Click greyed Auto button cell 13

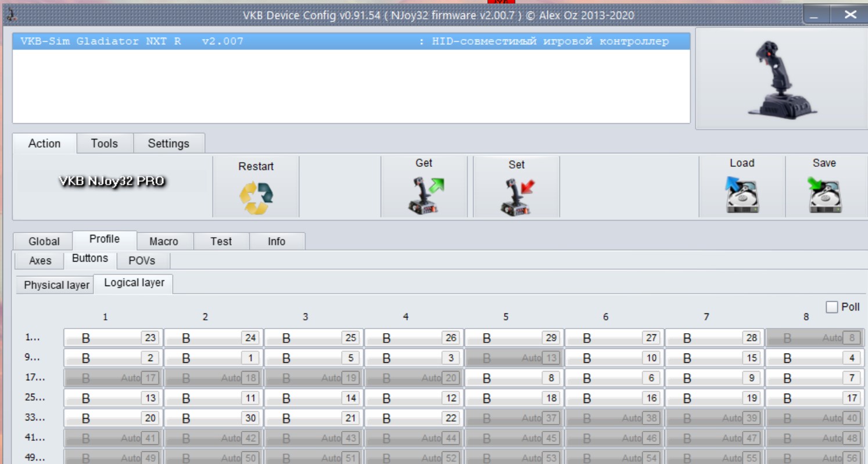tap(514, 358)
